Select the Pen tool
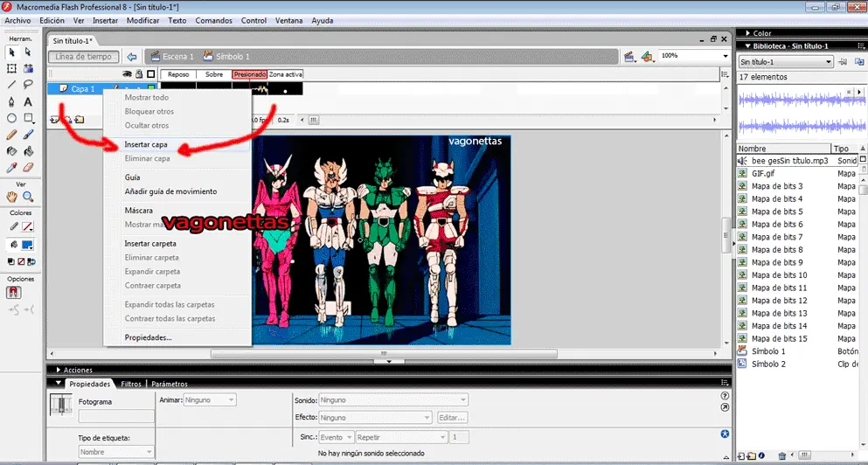 click(11, 102)
